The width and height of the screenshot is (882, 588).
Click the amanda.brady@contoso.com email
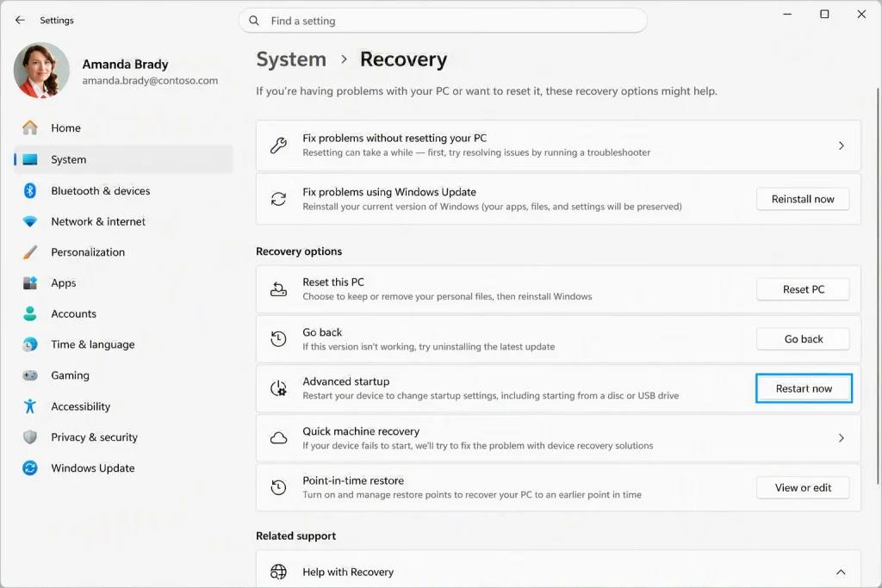150,80
